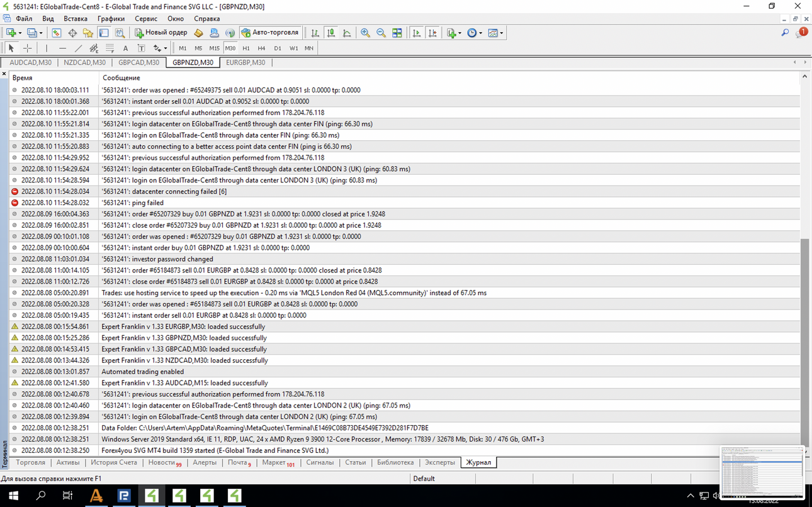The image size is (812, 507).
Task: Open the Windows Start button
Action: tap(13, 496)
